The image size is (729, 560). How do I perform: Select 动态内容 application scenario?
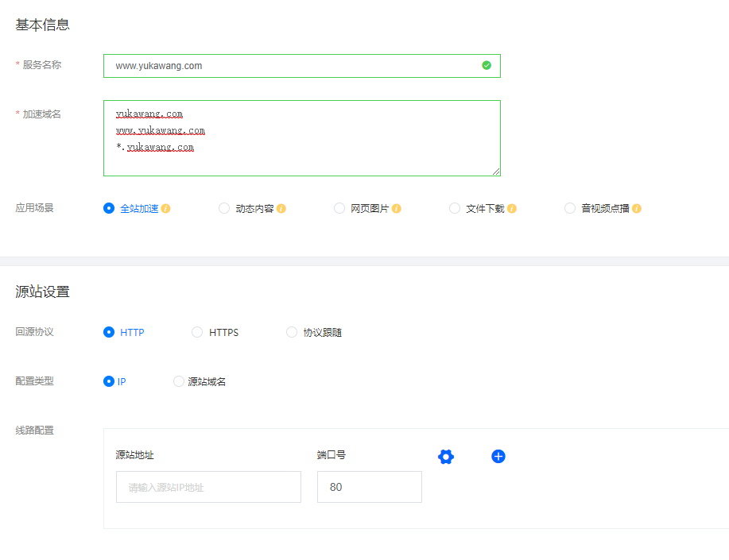pyautogui.click(x=224, y=208)
